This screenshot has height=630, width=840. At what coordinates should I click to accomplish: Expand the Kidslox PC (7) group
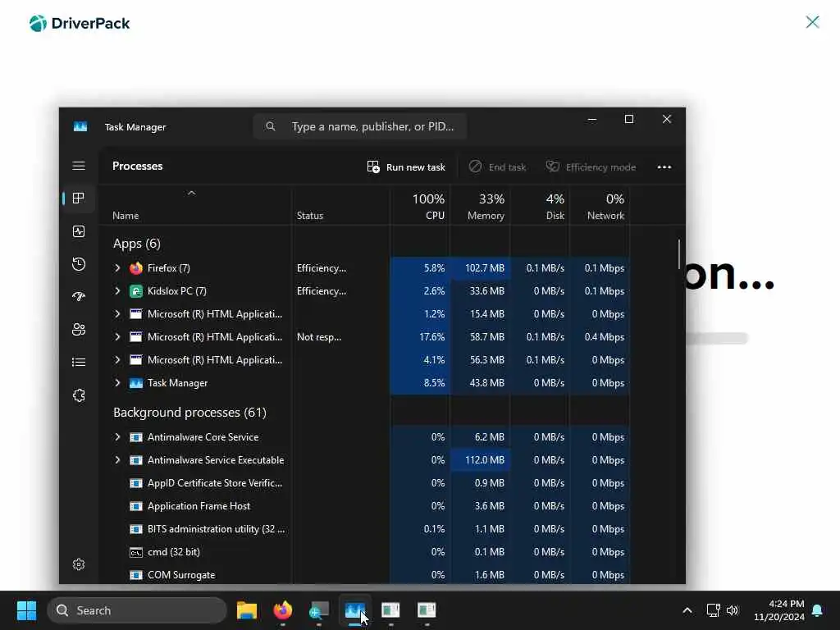117,291
